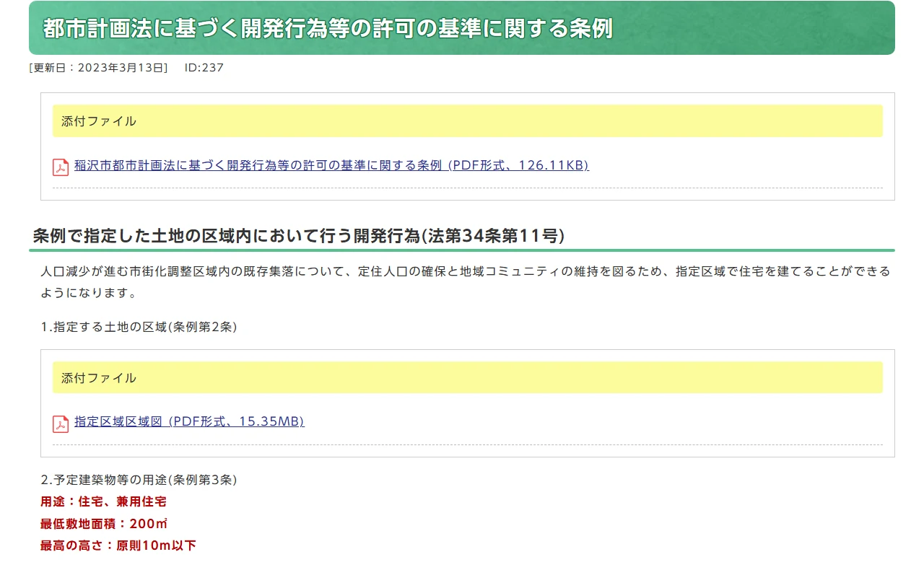This screenshot has width=924, height=570.
Task: Click the PDF icon beside 指定区域区域図
Action: pos(61,424)
